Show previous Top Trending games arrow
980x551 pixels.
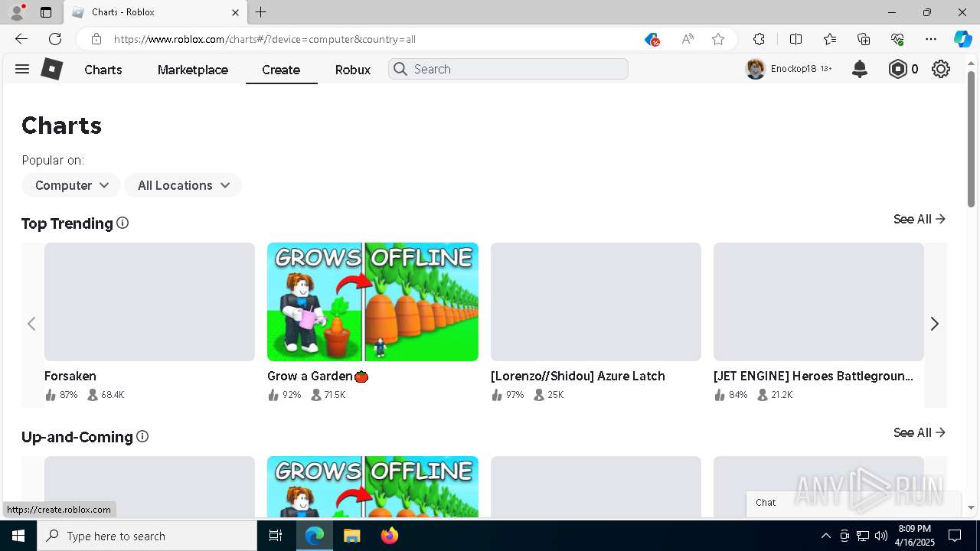[x=31, y=324]
